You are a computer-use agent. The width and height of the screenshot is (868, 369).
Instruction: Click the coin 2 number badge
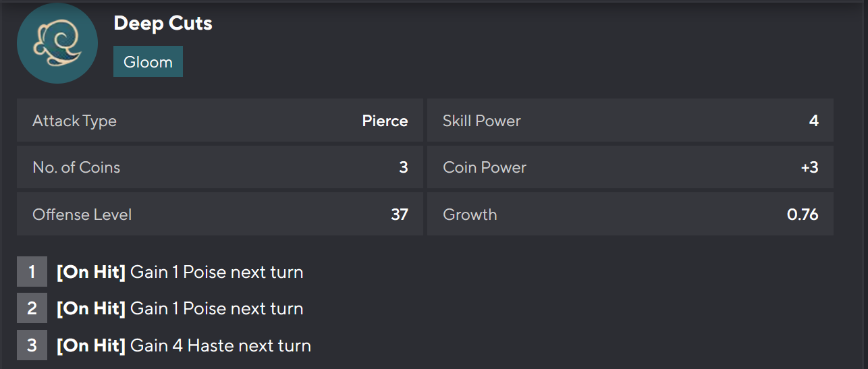click(x=32, y=308)
